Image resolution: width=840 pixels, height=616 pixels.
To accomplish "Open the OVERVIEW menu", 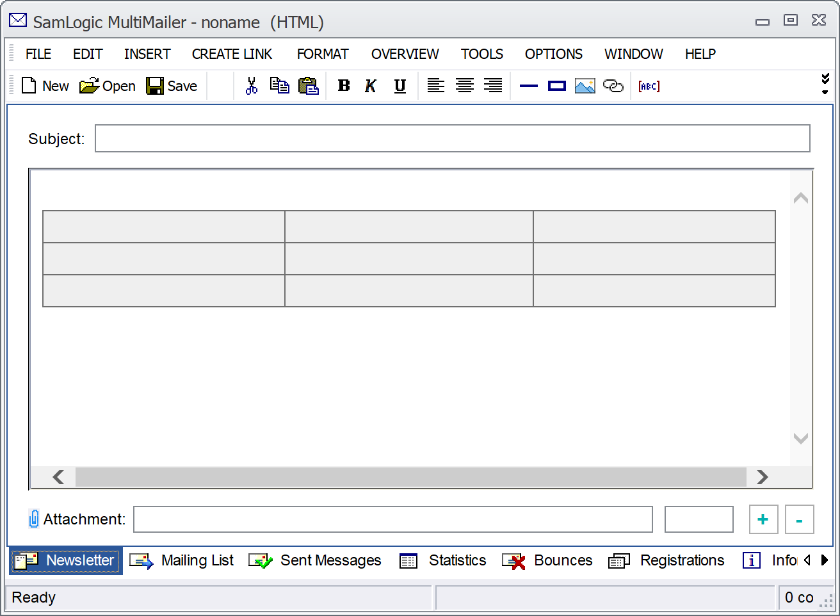I will pyautogui.click(x=405, y=54).
